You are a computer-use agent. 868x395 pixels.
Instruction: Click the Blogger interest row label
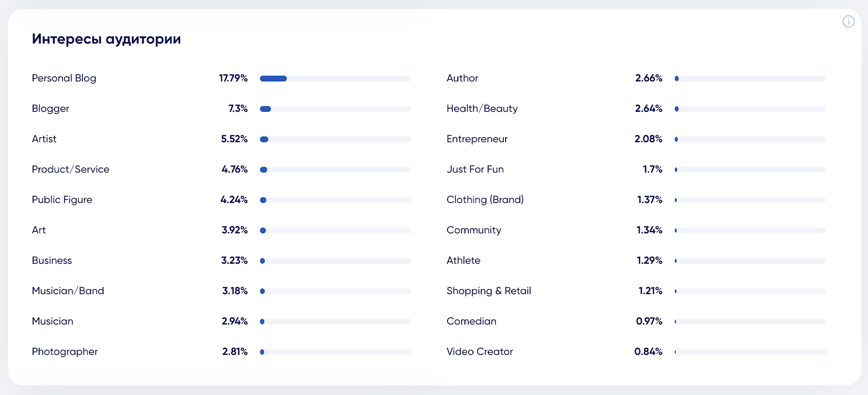point(50,109)
